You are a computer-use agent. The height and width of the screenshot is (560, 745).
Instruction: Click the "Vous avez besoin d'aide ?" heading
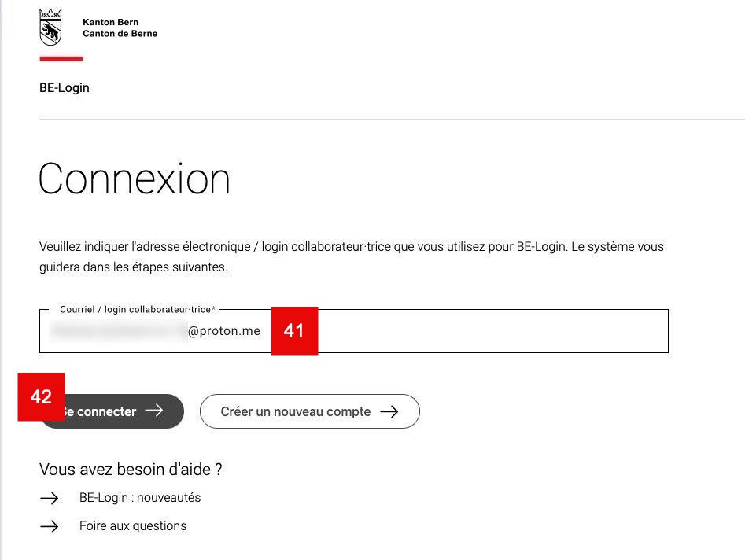(131, 470)
